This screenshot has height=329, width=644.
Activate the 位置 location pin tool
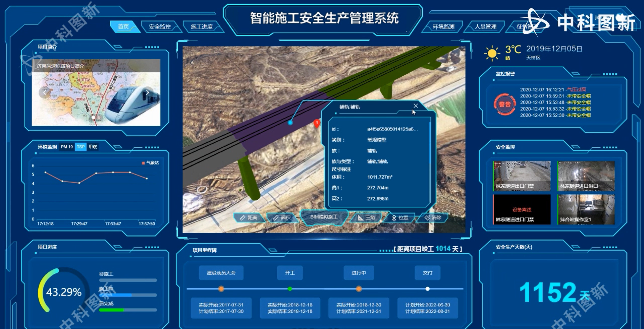(400, 218)
